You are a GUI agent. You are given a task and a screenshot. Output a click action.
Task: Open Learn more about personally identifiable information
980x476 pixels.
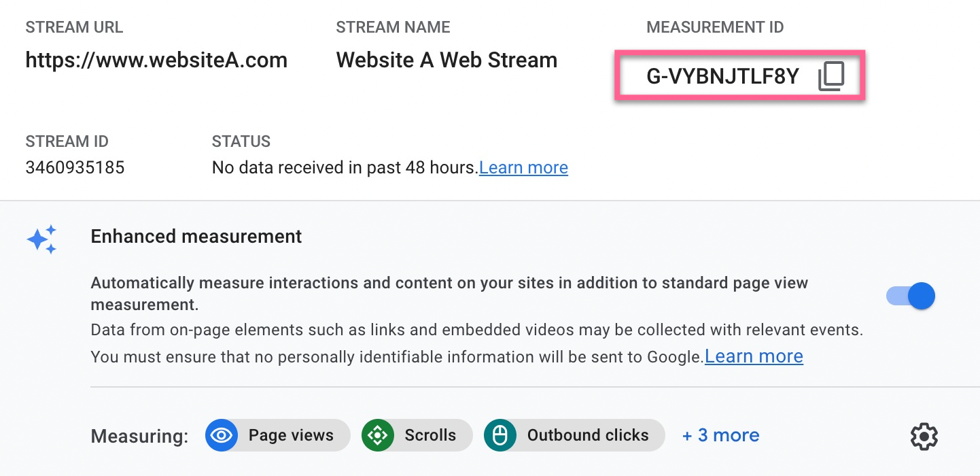(754, 356)
